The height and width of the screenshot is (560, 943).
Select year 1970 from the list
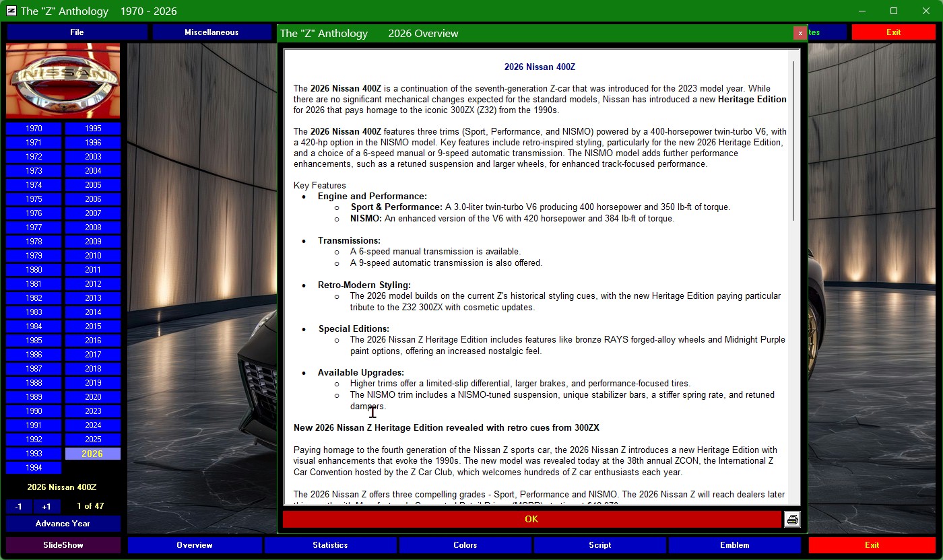pyautogui.click(x=34, y=129)
